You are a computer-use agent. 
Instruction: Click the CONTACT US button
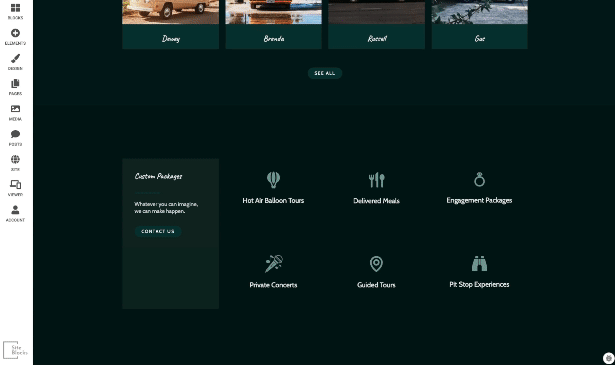(x=158, y=231)
